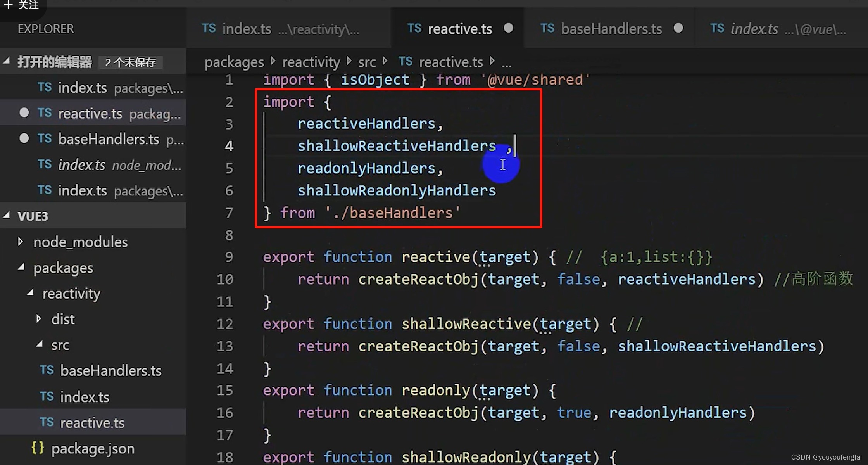Click reactiveHandlers on line 3
Image resolution: width=868 pixels, height=465 pixels.
(x=366, y=124)
